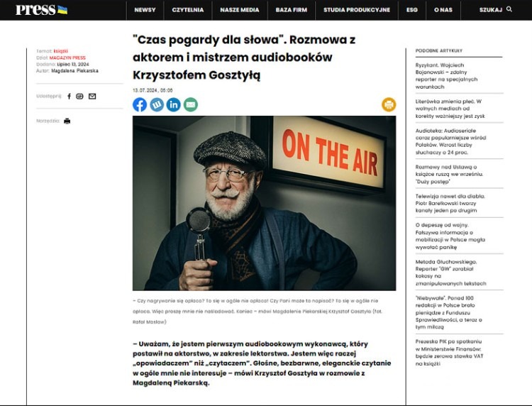Go to BAZA FIRM section

point(292,10)
